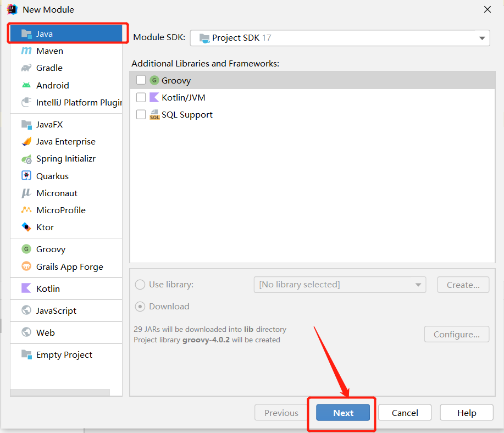This screenshot has height=433, width=504.
Task: Click the Java Enterprise icon
Action: click(x=26, y=141)
